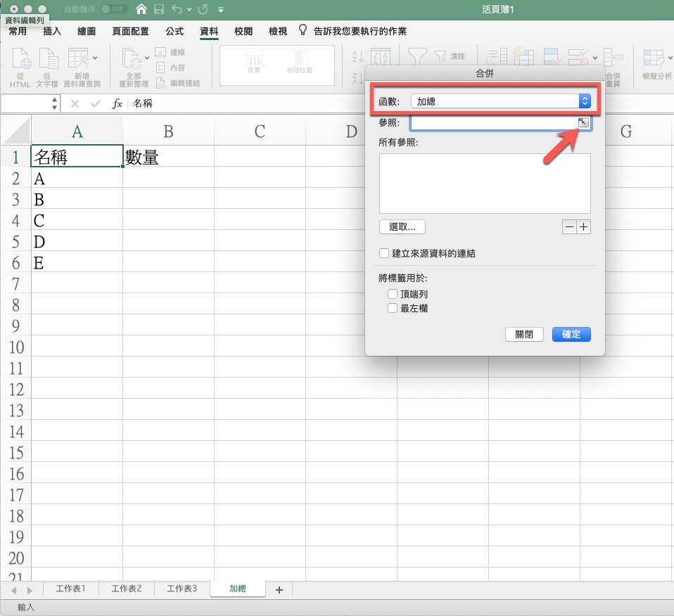Click the formula bar cancel X icon
The image size is (674, 616).
pos(75,103)
